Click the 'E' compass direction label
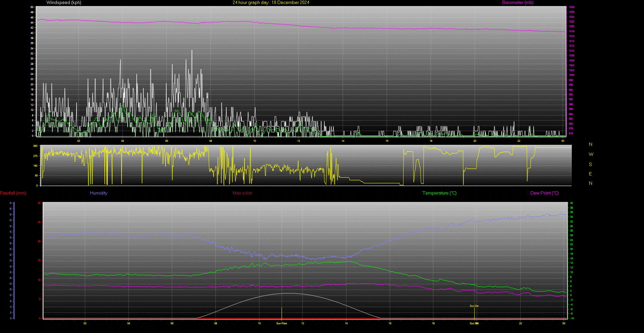 pyautogui.click(x=590, y=174)
